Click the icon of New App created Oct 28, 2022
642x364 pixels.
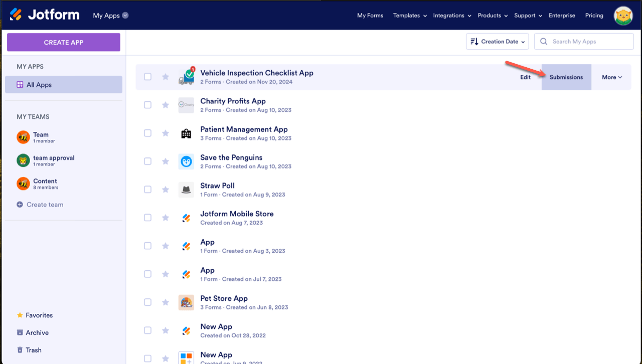pyautogui.click(x=186, y=330)
